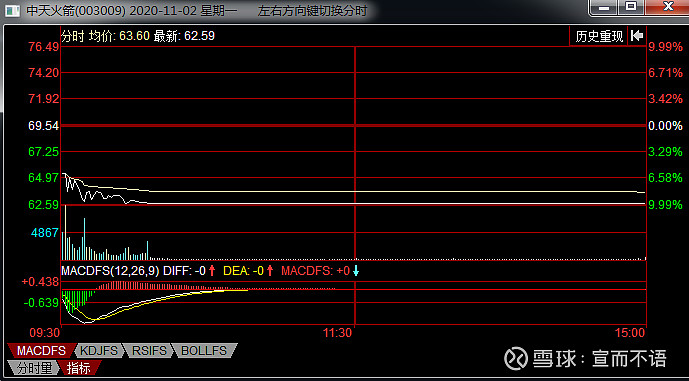Click the left-axis 62.59 price label

(44, 205)
